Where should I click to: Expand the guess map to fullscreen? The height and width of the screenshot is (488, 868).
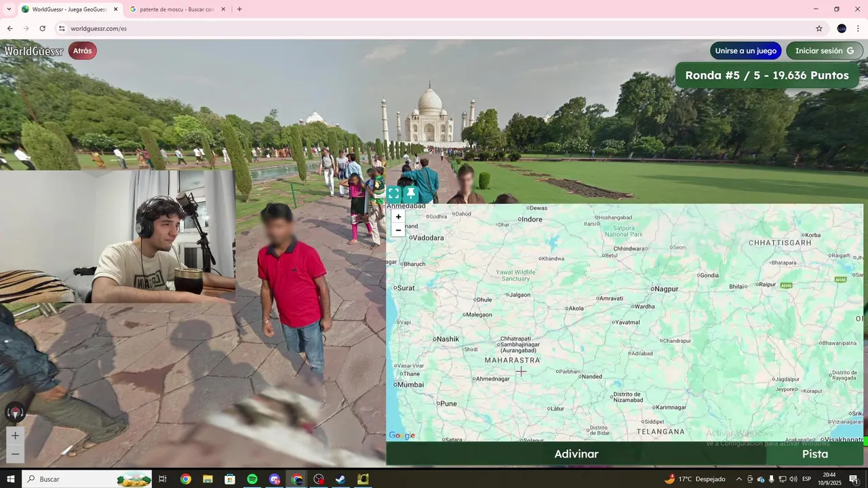point(394,193)
